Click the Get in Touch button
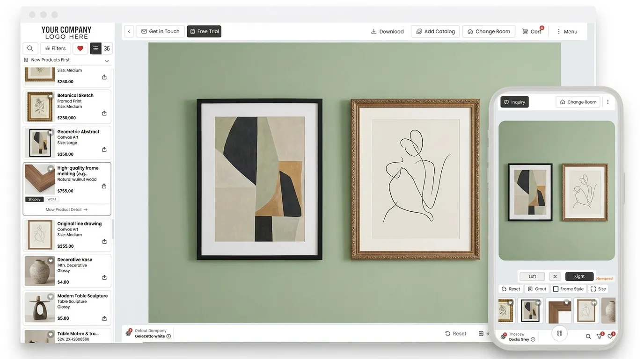This screenshot has width=644, height=359. [x=160, y=31]
